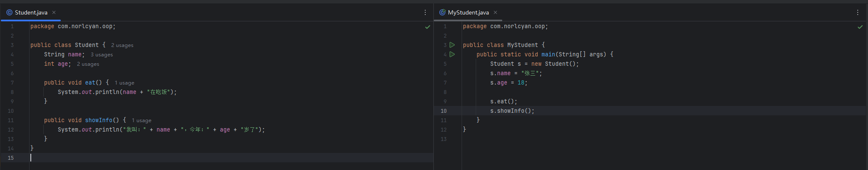Open the '1 usage' hint beside eat()
The image size is (868, 170).
(124, 83)
